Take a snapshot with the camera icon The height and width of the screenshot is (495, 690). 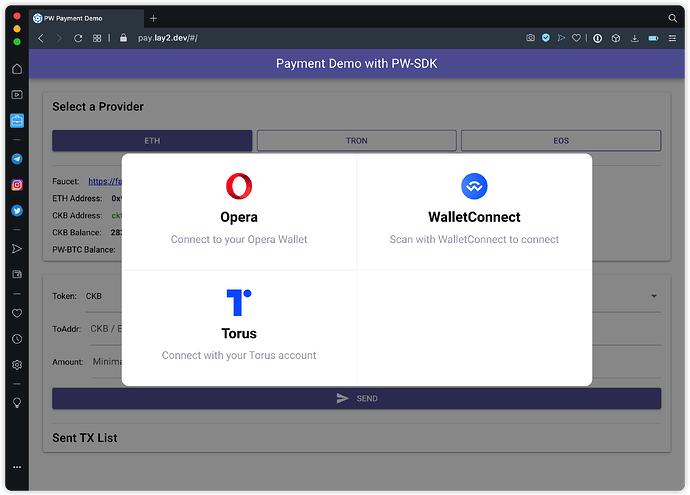[x=530, y=38]
